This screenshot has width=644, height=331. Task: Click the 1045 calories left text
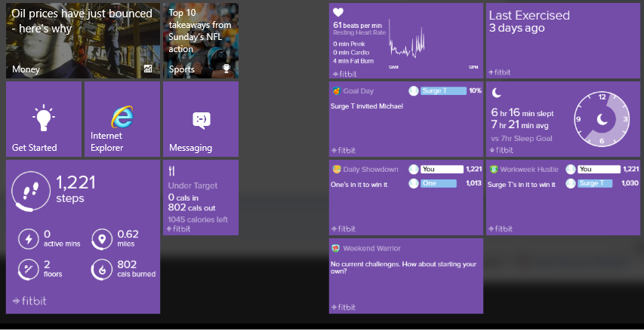pyautogui.click(x=198, y=219)
